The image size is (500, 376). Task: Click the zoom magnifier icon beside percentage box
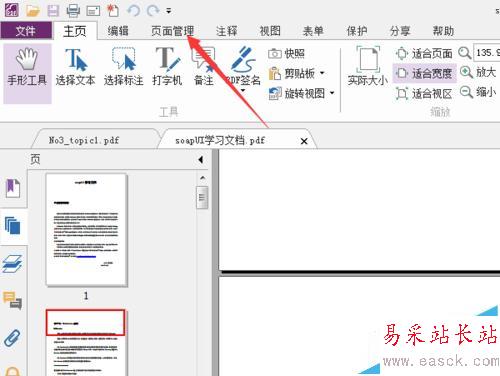coord(464,53)
